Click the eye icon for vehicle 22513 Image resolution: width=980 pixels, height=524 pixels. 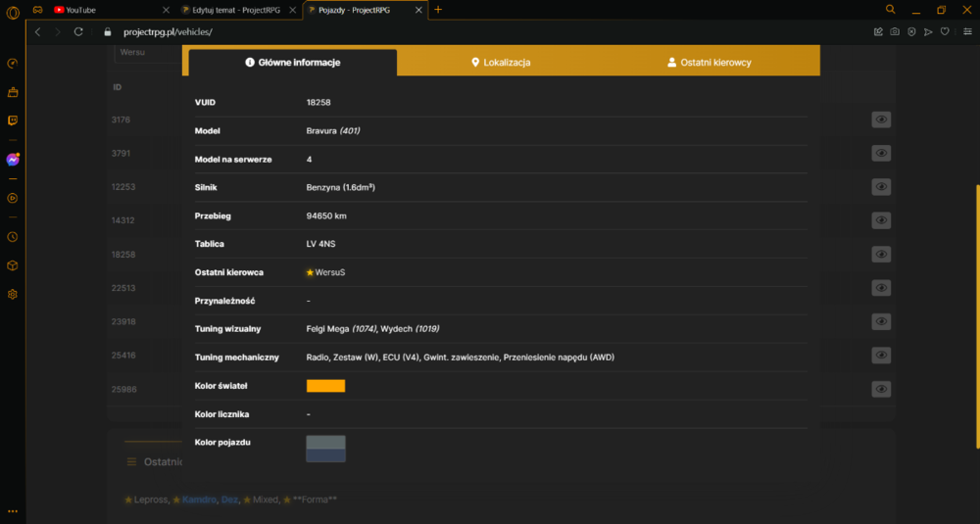pyautogui.click(x=881, y=288)
